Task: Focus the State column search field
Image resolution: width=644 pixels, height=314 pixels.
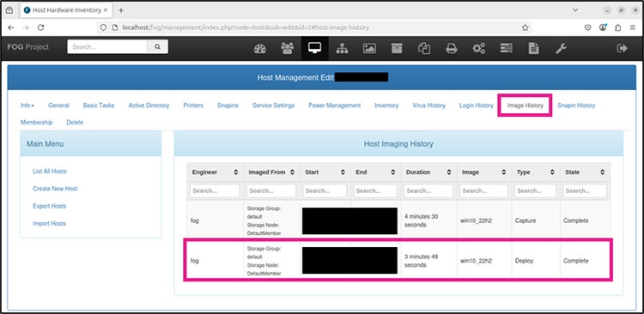Action: click(585, 190)
